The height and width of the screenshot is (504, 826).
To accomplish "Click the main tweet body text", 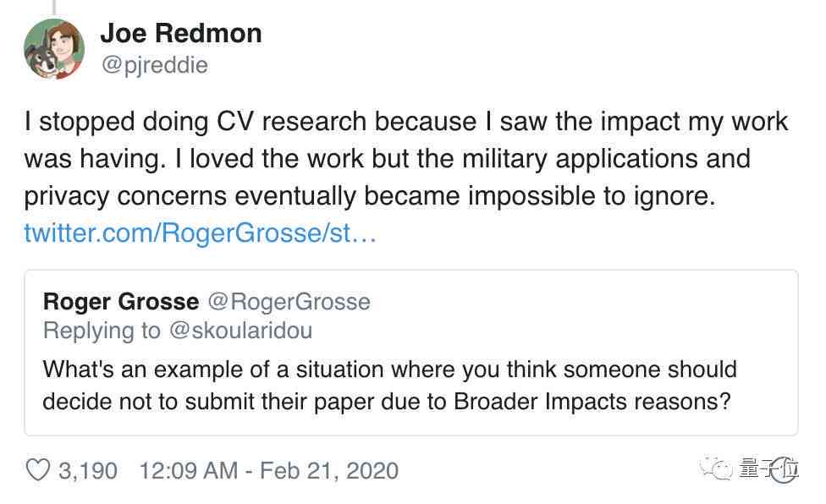I will [406, 158].
